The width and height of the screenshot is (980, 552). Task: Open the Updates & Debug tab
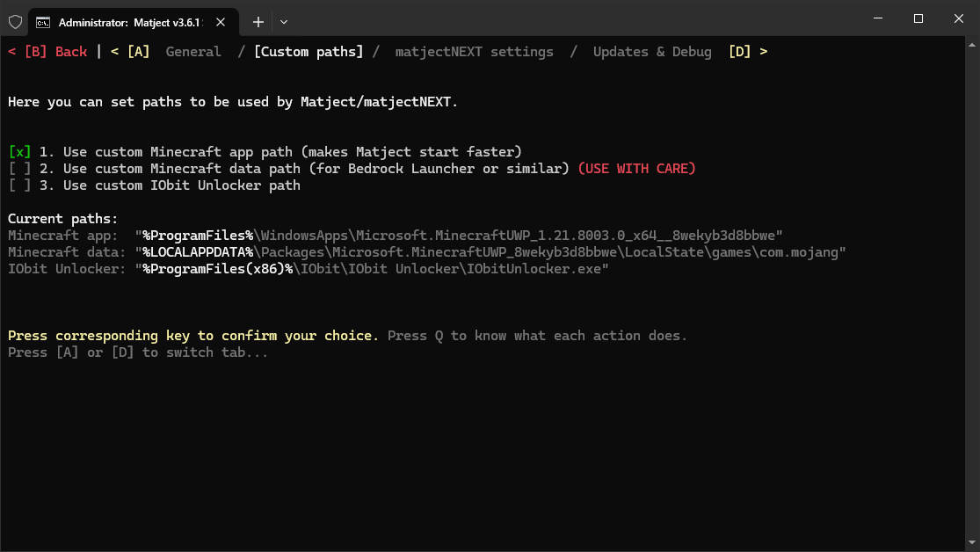tap(652, 51)
